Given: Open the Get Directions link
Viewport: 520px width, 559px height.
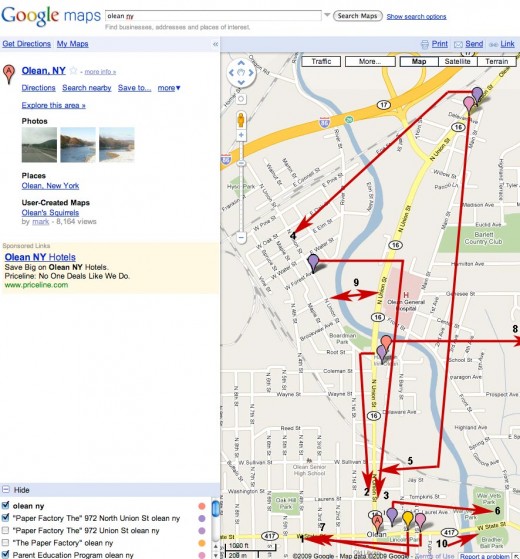Looking at the screenshot, I should click(27, 44).
